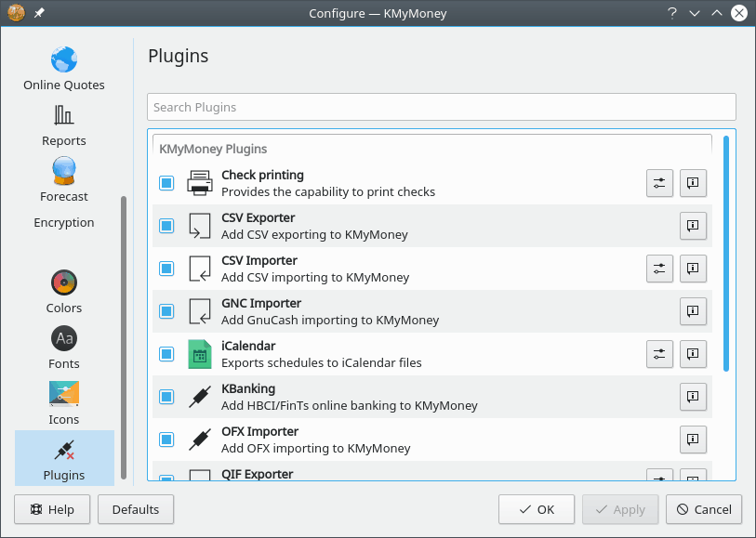
Task: Click the GNC Importer description text
Action: coord(330,320)
